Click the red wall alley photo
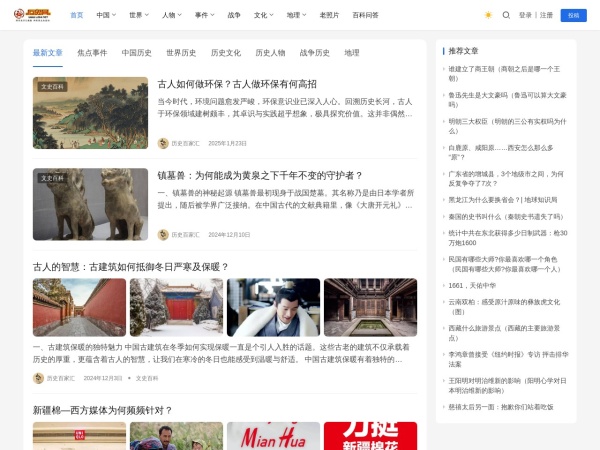The image size is (600, 450). pos(79,307)
